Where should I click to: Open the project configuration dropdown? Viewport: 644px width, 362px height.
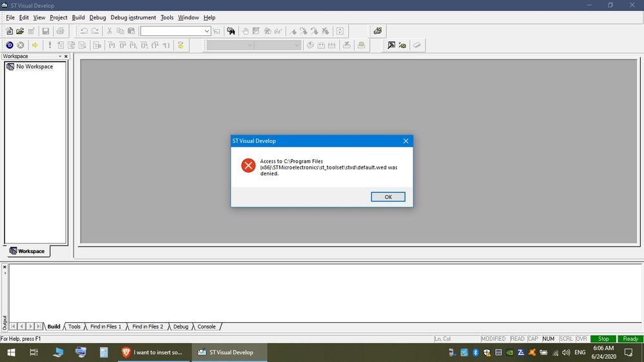[x=249, y=45]
